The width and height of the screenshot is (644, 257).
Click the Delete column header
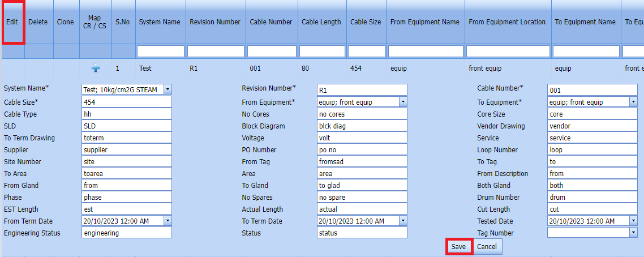click(38, 22)
